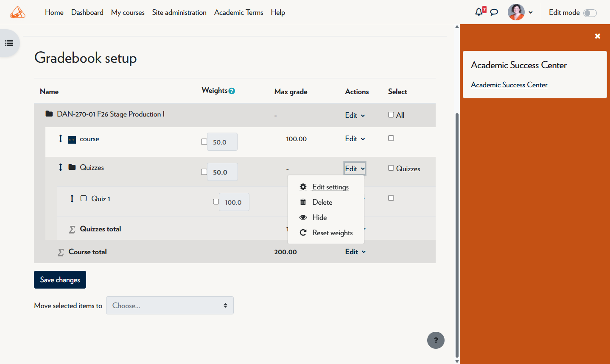610x364 pixels.
Task: Open the floating help question button
Action: coord(436,340)
